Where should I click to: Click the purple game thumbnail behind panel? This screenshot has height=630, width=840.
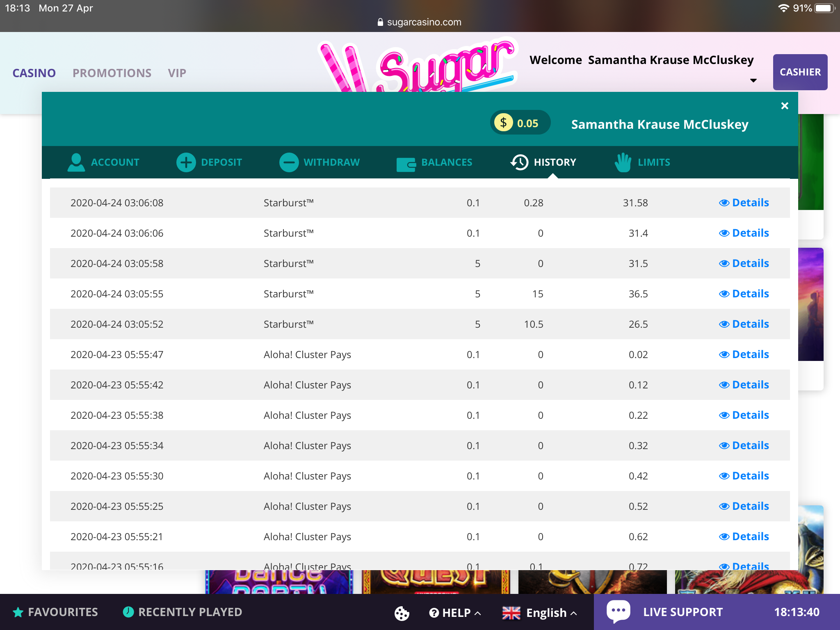810,304
